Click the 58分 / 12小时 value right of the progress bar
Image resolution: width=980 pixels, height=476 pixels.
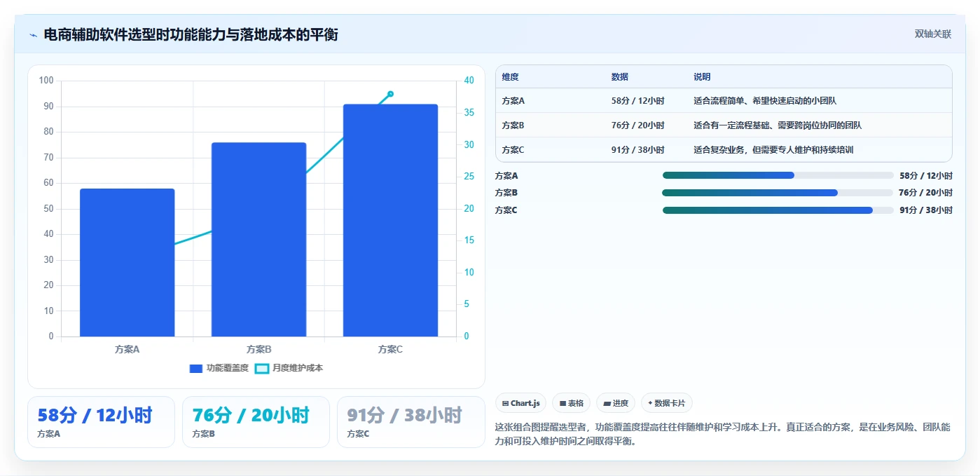925,176
